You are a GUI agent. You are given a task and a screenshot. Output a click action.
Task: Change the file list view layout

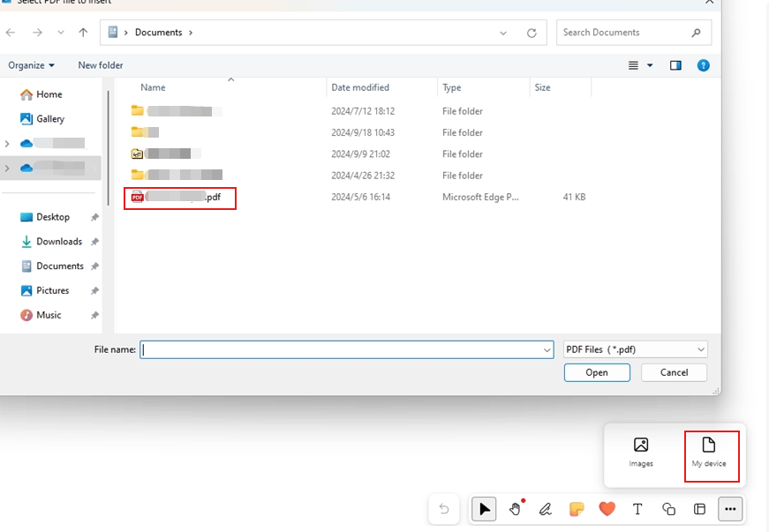(634, 65)
